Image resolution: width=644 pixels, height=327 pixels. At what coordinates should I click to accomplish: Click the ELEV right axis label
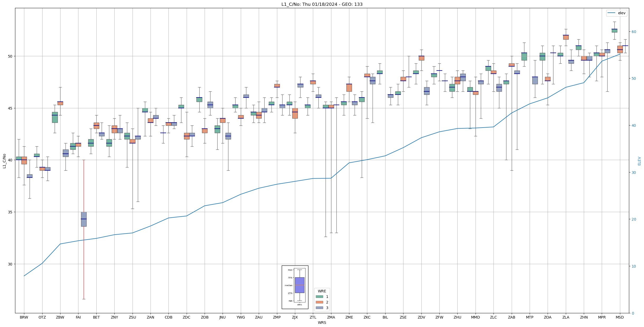pyautogui.click(x=639, y=161)
